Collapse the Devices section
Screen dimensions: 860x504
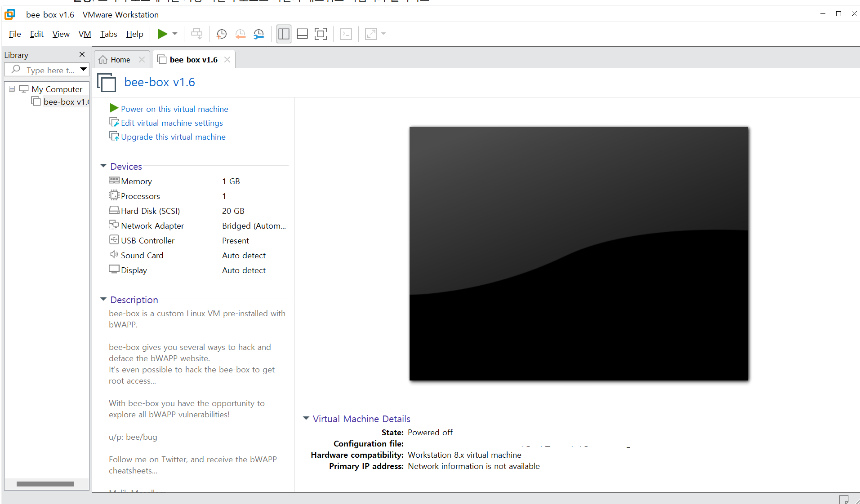click(103, 166)
